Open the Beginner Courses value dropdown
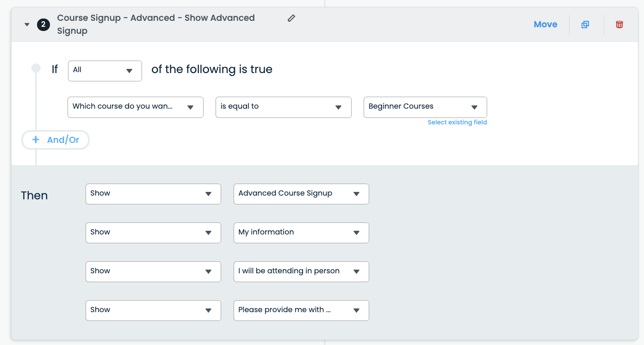 coord(425,107)
